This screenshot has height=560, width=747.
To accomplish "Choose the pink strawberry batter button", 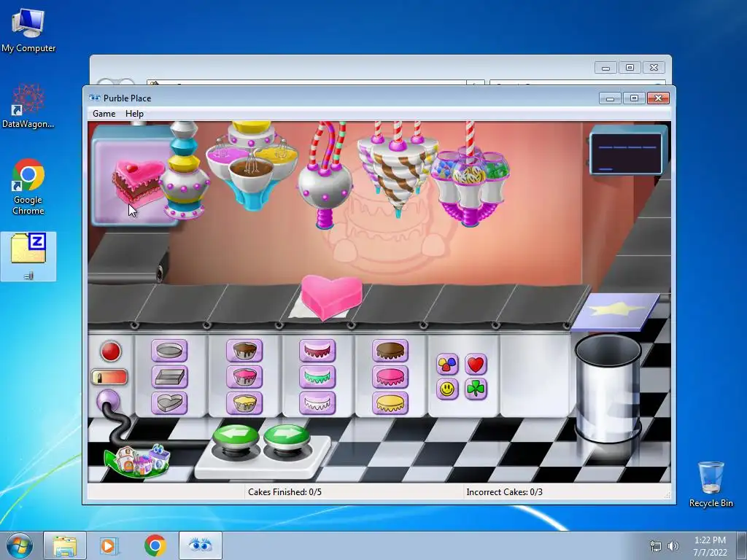I will (x=244, y=377).
